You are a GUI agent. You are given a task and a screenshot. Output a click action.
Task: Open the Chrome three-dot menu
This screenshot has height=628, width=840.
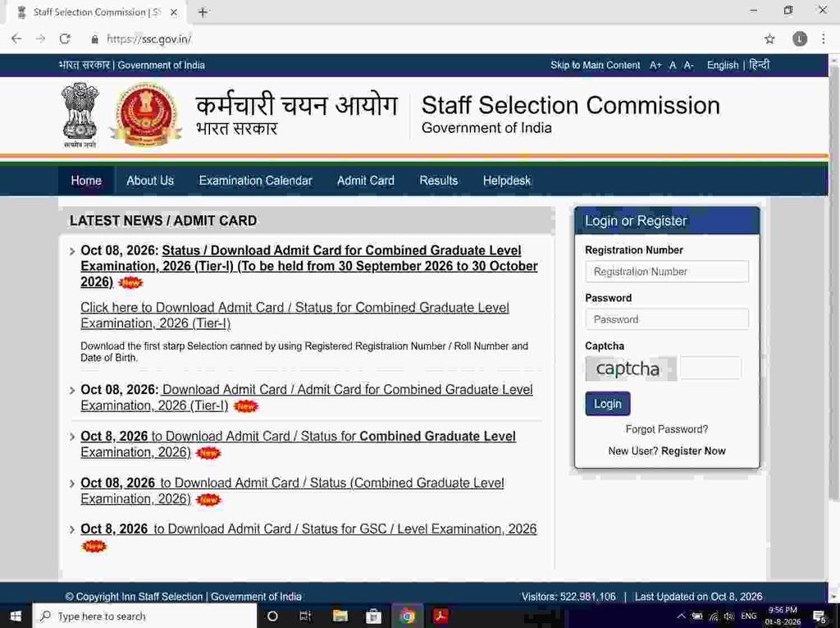point(824,39)
